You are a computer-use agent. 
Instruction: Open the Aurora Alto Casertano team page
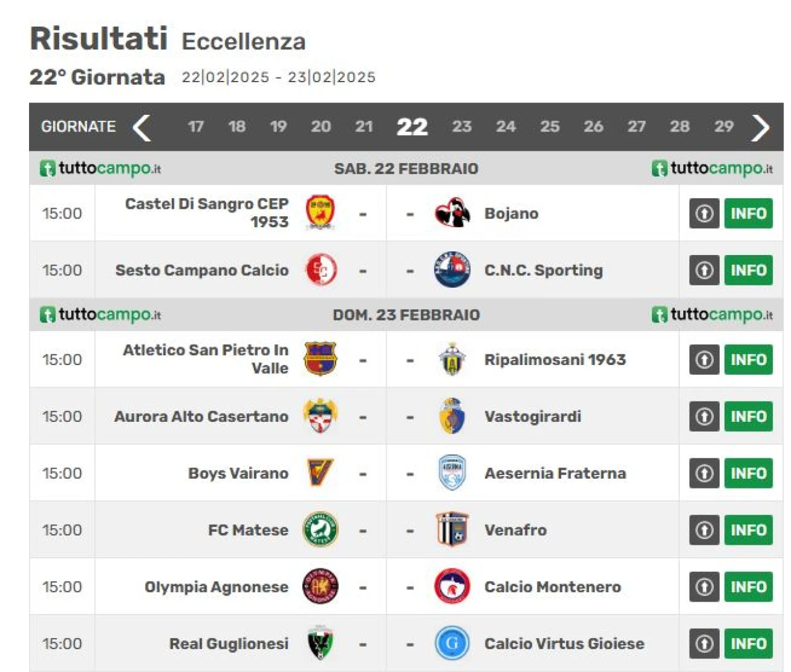click(x=201, y=416)
